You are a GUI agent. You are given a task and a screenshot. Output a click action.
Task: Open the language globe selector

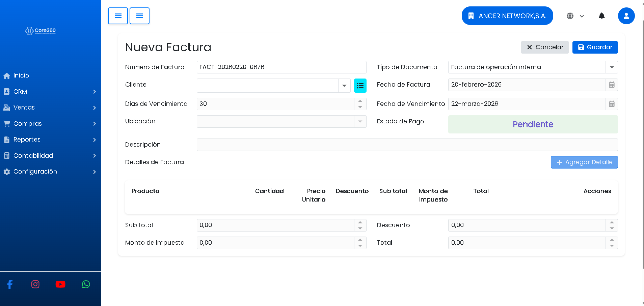575,16
